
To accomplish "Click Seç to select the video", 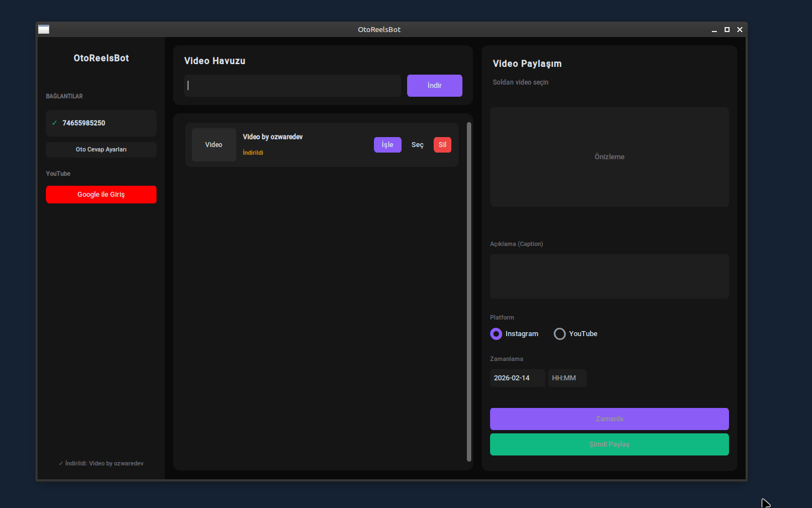I will pyautogui.click(x=417, y=145).
